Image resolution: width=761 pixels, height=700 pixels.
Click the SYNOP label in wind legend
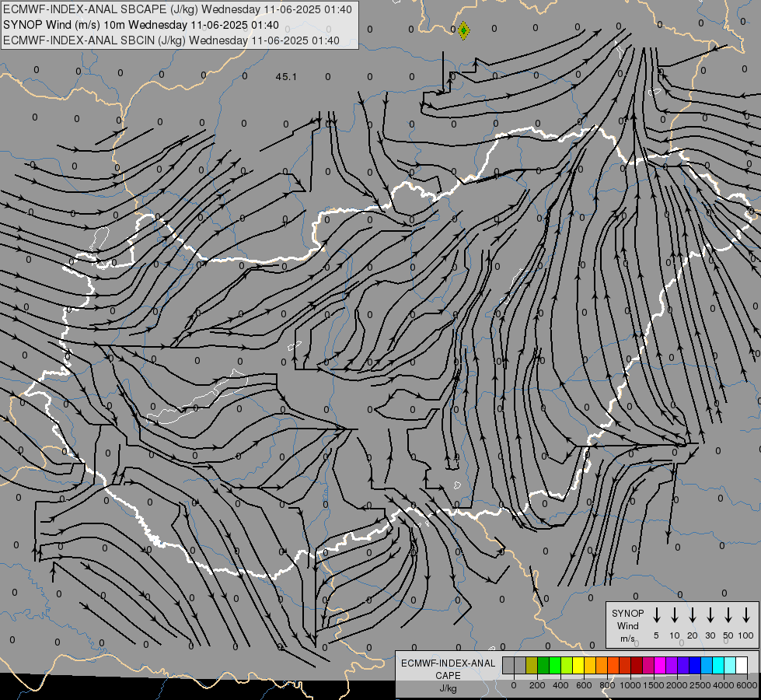(627, 613)
